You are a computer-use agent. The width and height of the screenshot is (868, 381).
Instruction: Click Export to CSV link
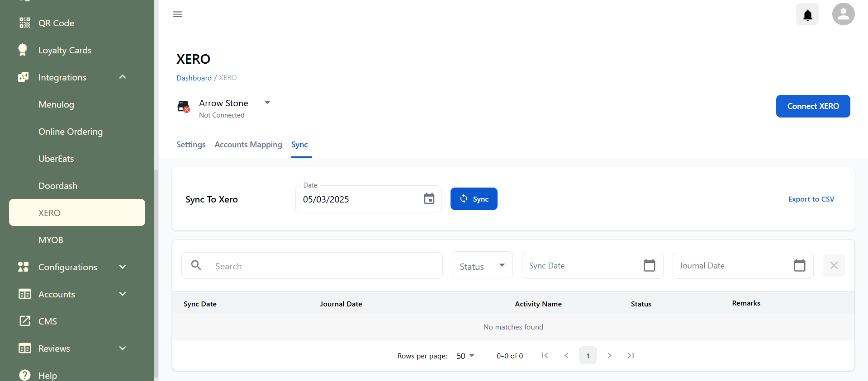tap(811, 199)
